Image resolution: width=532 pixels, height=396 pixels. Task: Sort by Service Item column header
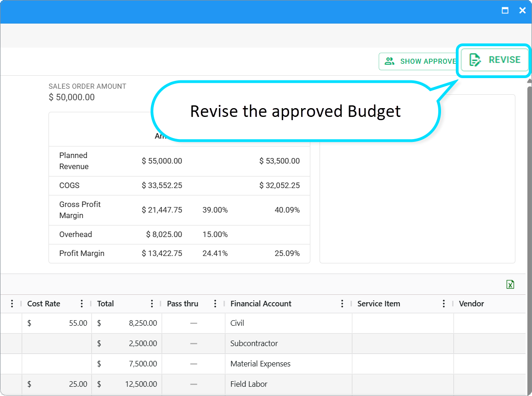(379, 304)
